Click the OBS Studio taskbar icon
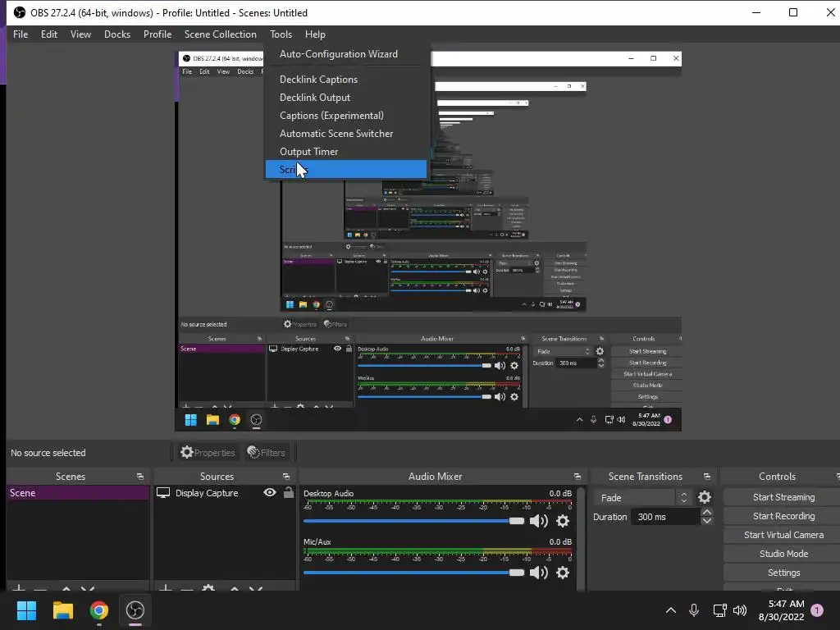840x630 pixels. [135, 610]
